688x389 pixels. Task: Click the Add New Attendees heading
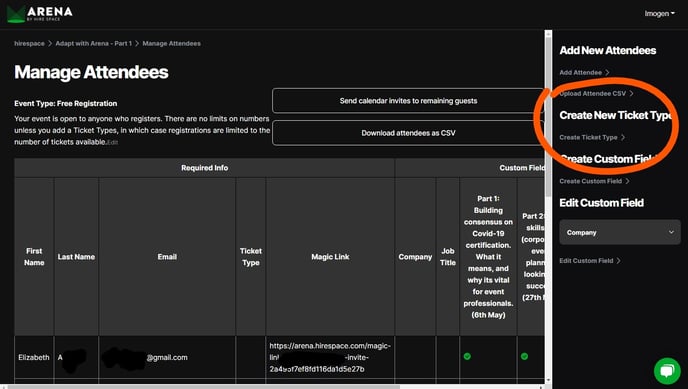[x=608, y=50]
